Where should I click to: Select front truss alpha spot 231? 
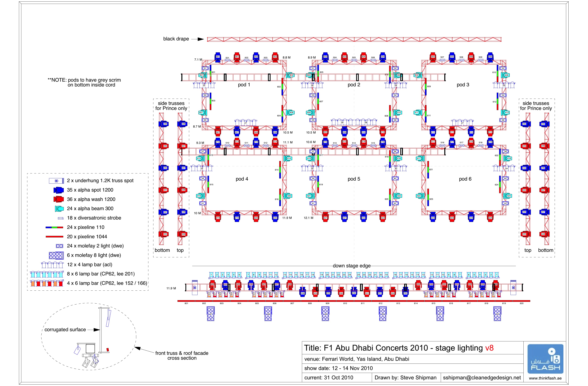click(x=380, y=292)
